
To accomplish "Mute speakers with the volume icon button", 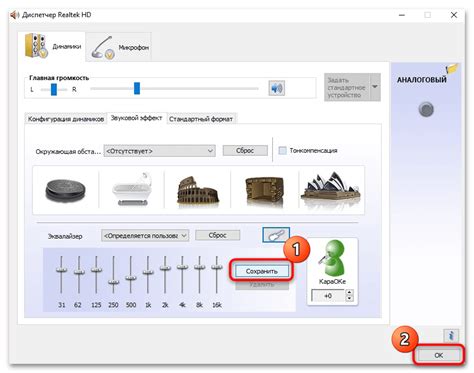I will click(276, 88).
